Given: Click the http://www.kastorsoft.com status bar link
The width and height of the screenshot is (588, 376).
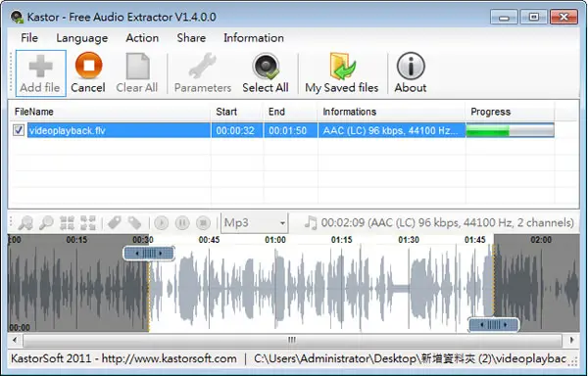Looking at the screenshot, I should click(170, 358).
